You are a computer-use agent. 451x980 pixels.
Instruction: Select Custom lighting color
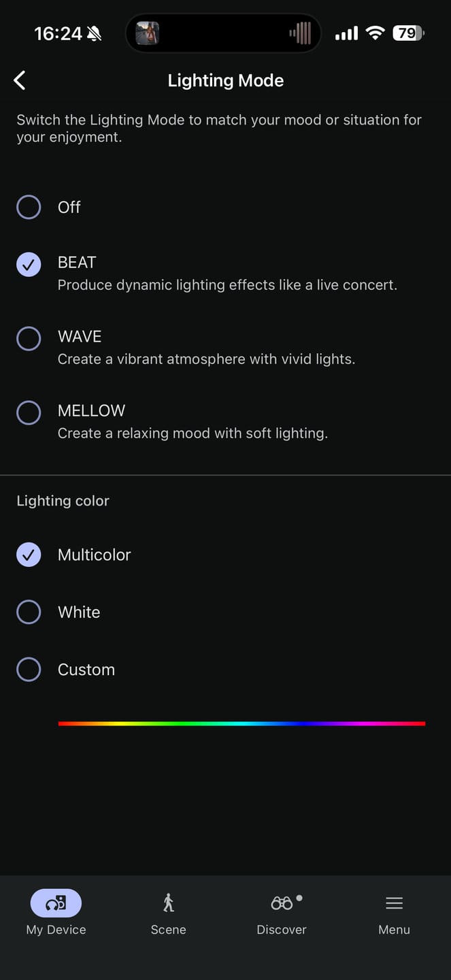(x=29, y=670)
